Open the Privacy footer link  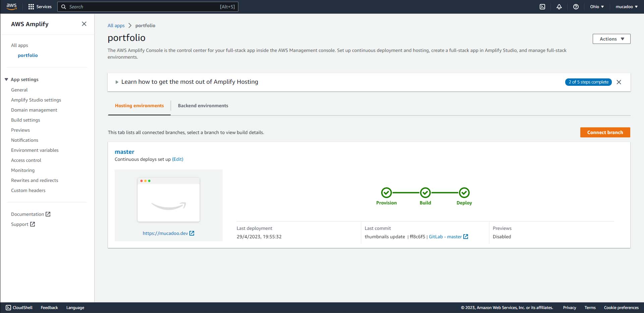tap(570, 308)
